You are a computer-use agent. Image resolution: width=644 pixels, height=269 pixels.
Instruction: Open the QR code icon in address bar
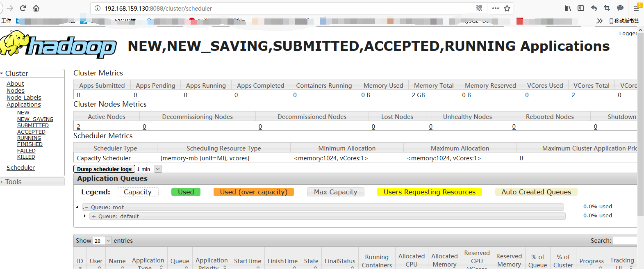(x=479, y=8)
